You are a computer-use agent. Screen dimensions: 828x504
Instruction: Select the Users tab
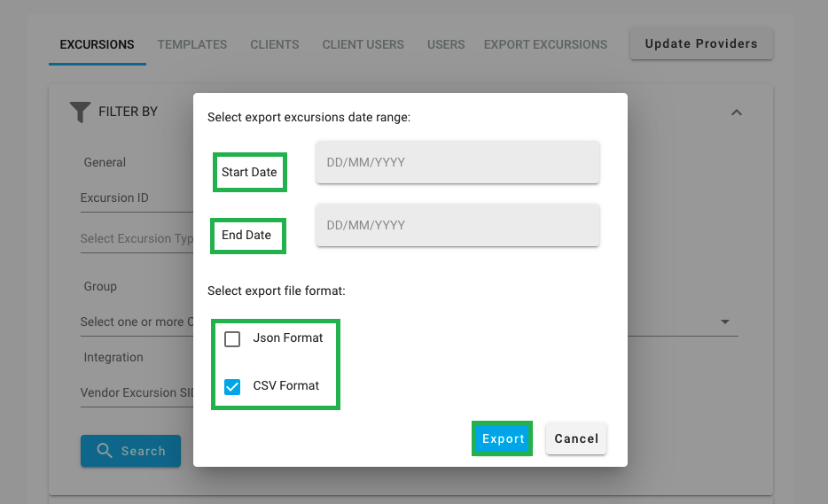[446, 45]
